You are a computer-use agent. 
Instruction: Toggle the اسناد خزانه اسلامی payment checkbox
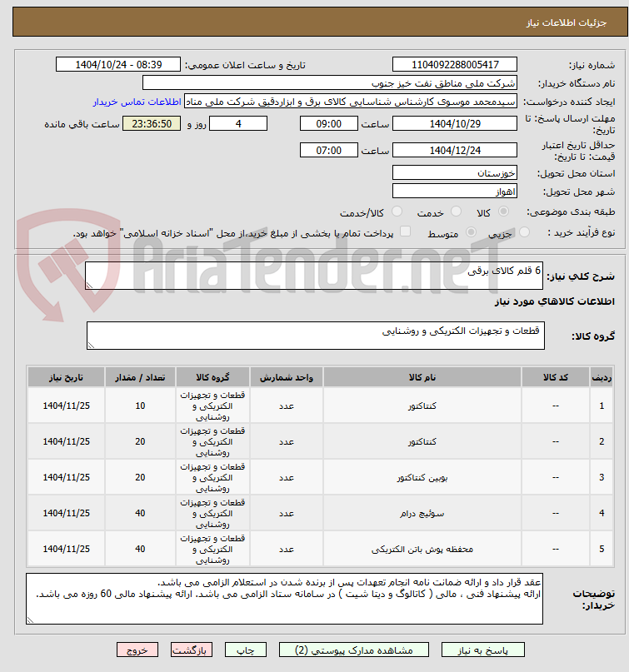405,231
